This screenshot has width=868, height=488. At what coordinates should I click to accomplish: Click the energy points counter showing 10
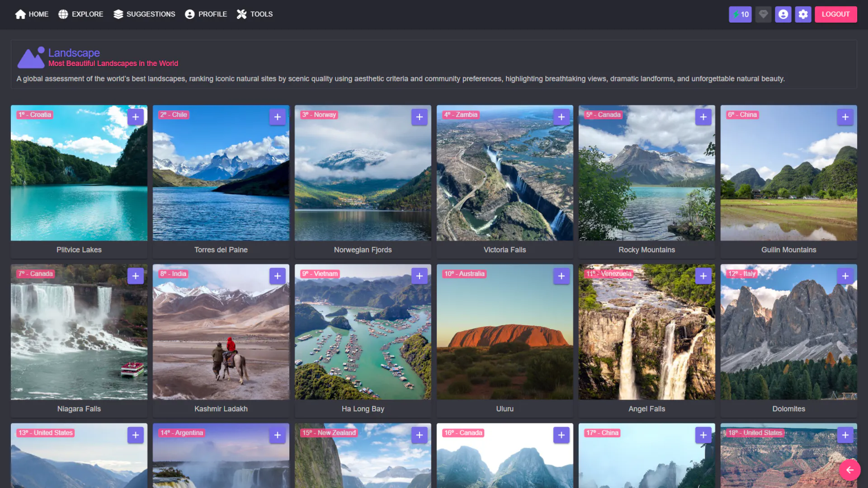point(741,14)
